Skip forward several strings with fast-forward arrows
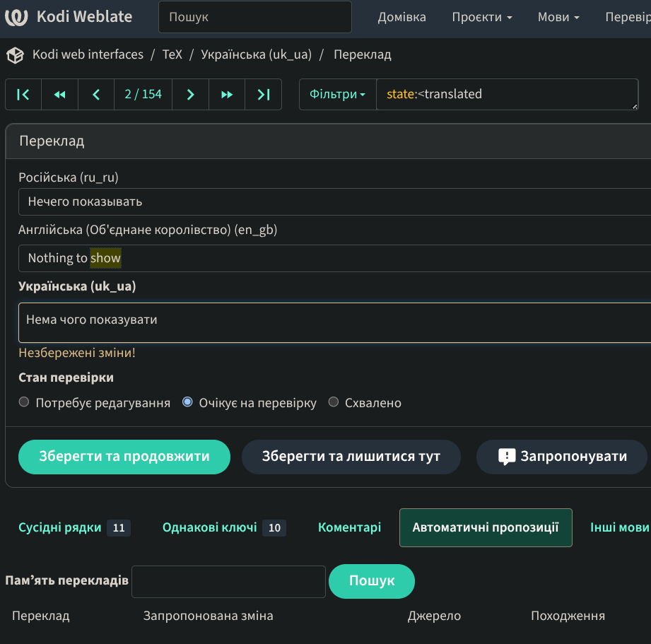Viewport: 651px width, 644px height. 227,95
